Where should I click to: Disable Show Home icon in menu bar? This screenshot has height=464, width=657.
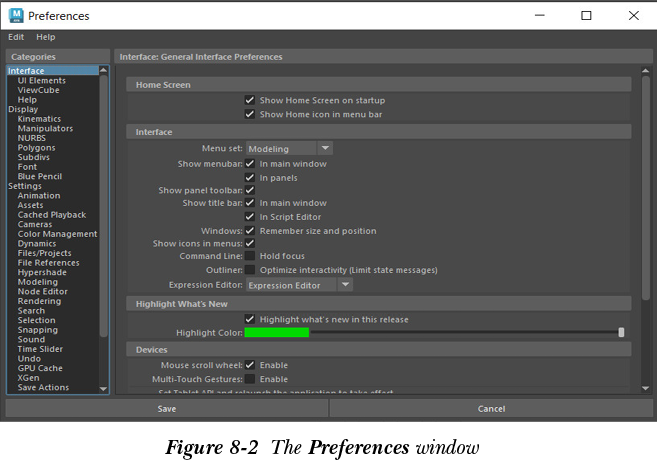click(250, 115)
